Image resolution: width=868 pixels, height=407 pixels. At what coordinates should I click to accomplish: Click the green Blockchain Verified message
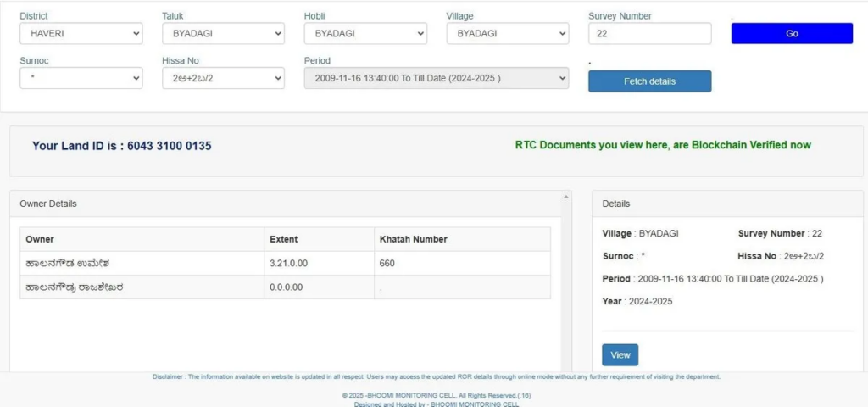pos(663,145)
